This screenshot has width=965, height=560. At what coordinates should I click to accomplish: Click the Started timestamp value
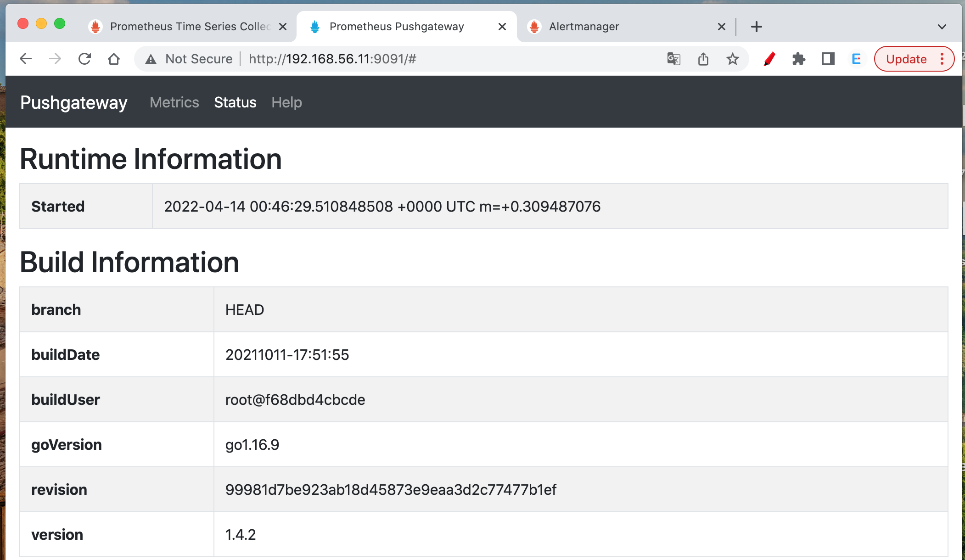click(382, 207)
